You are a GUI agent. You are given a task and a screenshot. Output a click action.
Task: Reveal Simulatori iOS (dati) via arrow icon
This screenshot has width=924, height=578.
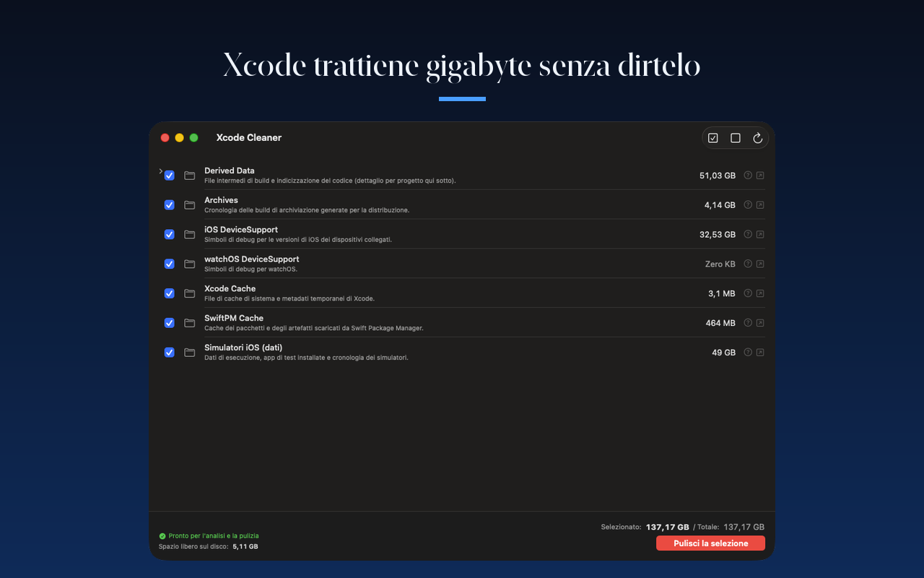(760, 352)
